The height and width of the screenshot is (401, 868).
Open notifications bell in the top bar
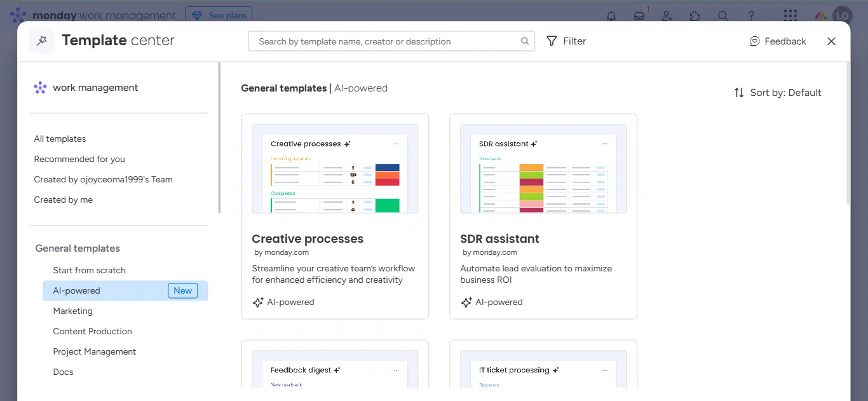tap(611, 16)
